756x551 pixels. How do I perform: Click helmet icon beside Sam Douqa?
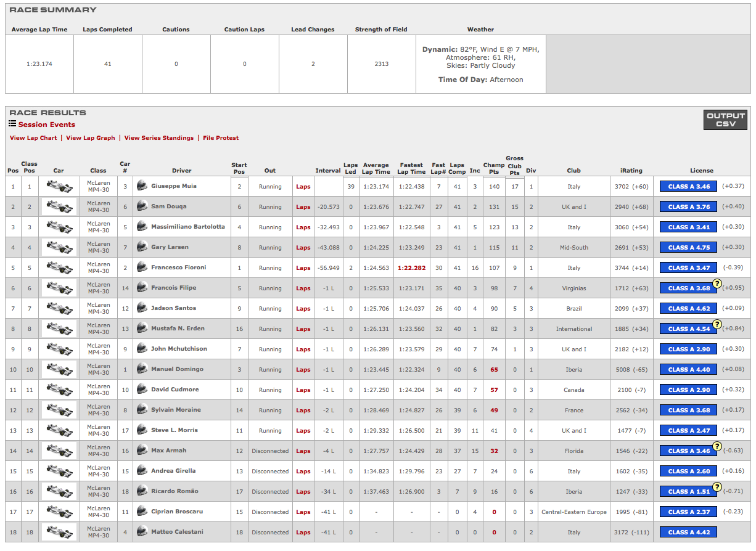click(x=142, y=206)
